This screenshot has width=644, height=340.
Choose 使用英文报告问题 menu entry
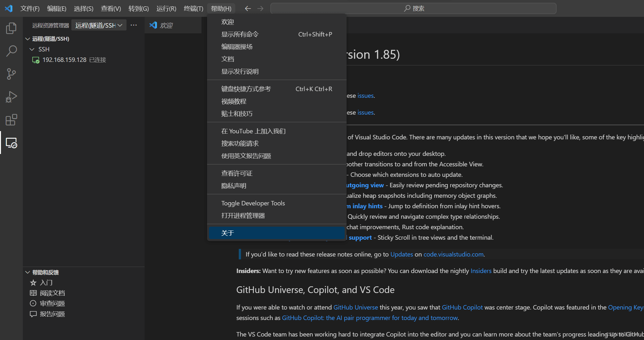tap(276, 156)
